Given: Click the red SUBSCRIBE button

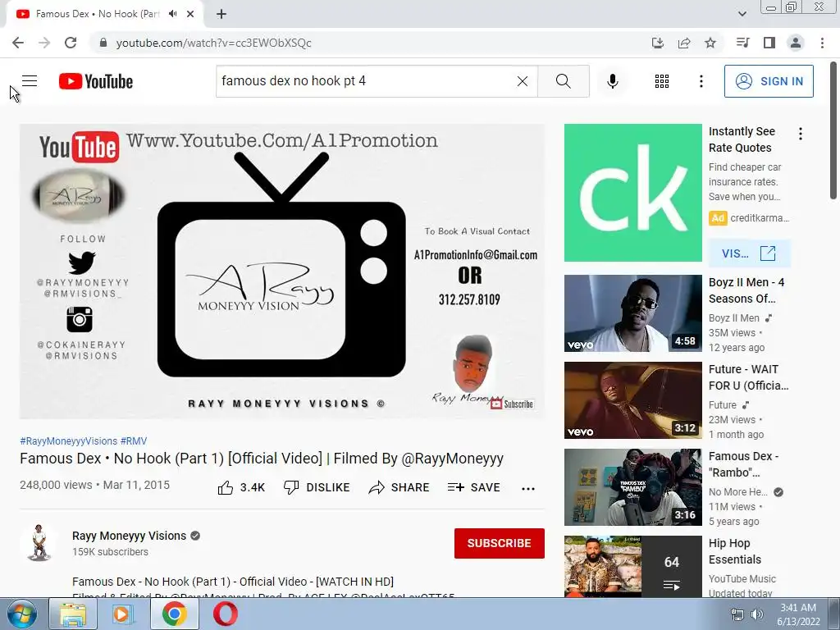Looking at the screenshot, I should (x=500, y=543).
